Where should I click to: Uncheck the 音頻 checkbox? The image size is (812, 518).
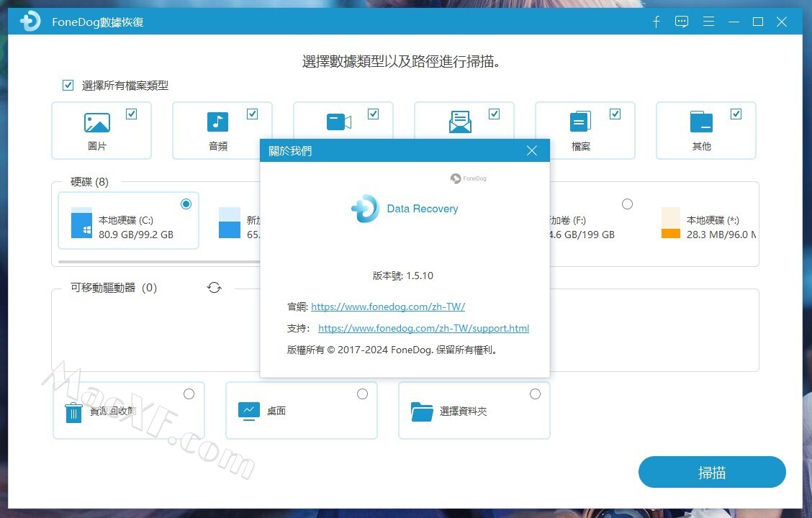[x=252, y=114]
